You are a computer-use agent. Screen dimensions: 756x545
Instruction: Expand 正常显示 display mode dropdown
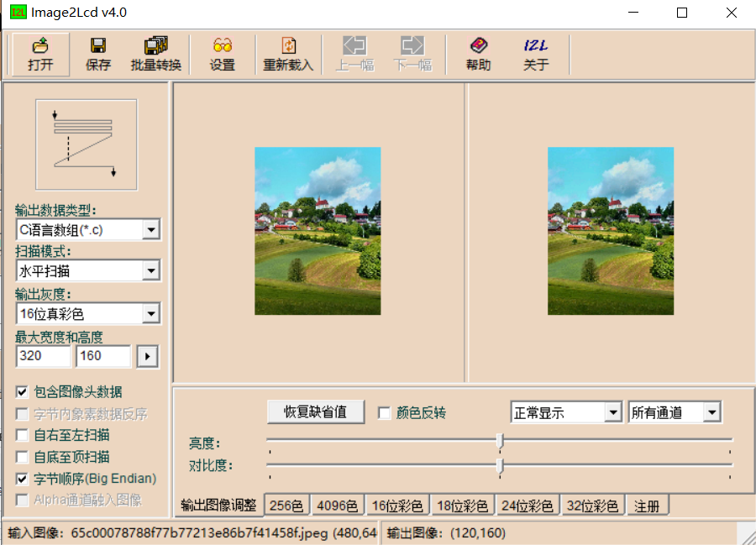(x=613, y=412)
